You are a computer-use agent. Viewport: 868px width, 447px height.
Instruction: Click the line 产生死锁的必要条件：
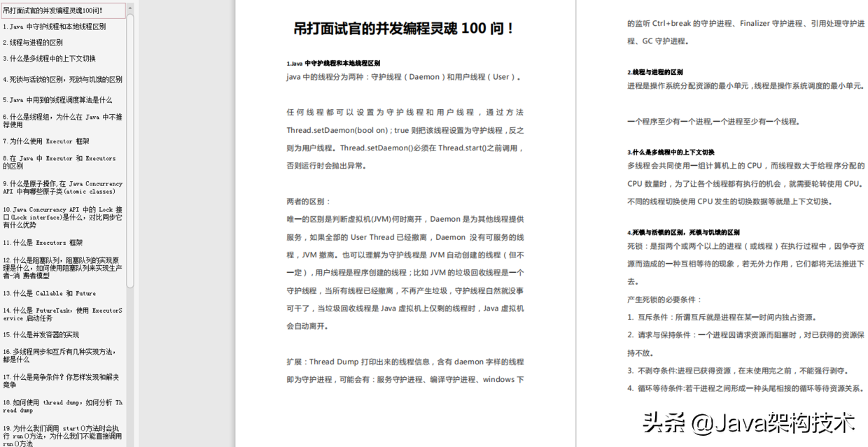click(x=664, y=299)
